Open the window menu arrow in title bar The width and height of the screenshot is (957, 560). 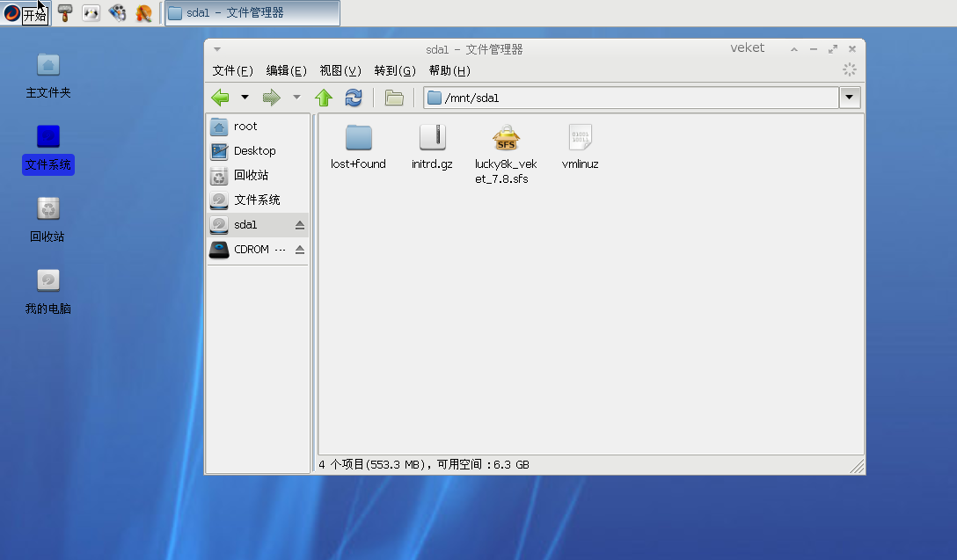click(x=217, y=49)
